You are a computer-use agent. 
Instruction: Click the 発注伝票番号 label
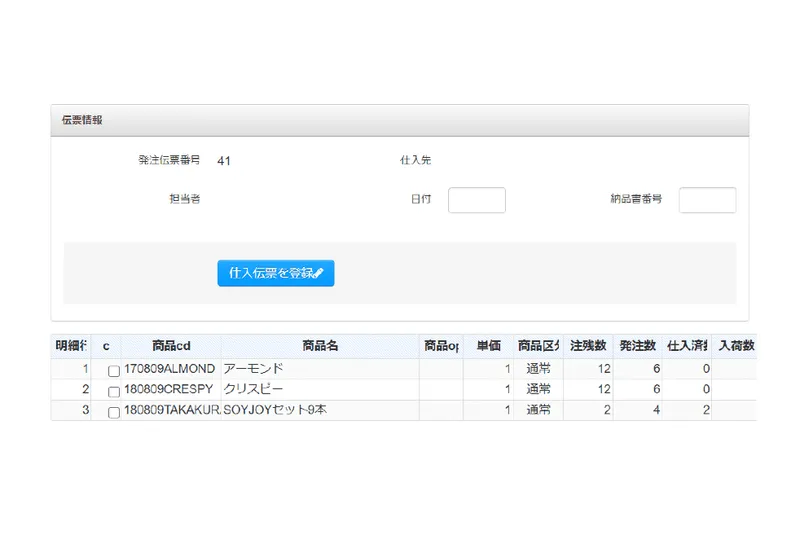169,160
